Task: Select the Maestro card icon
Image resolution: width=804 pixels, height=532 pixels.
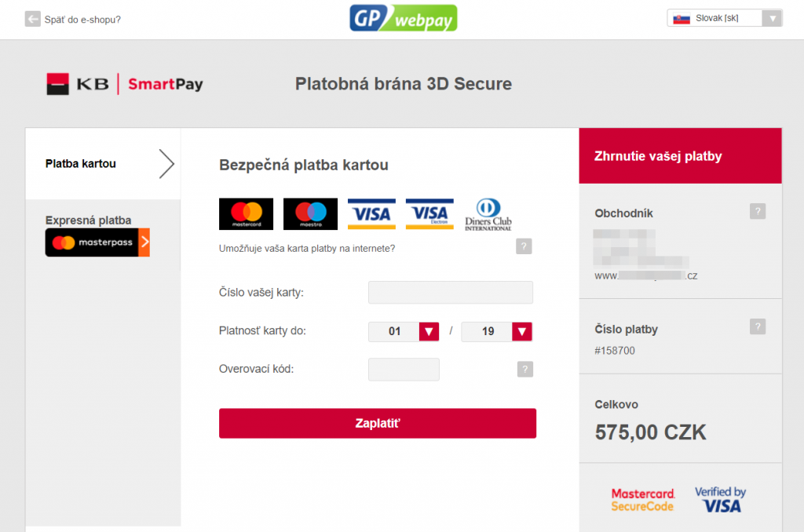Action: (x=310, y=213)
